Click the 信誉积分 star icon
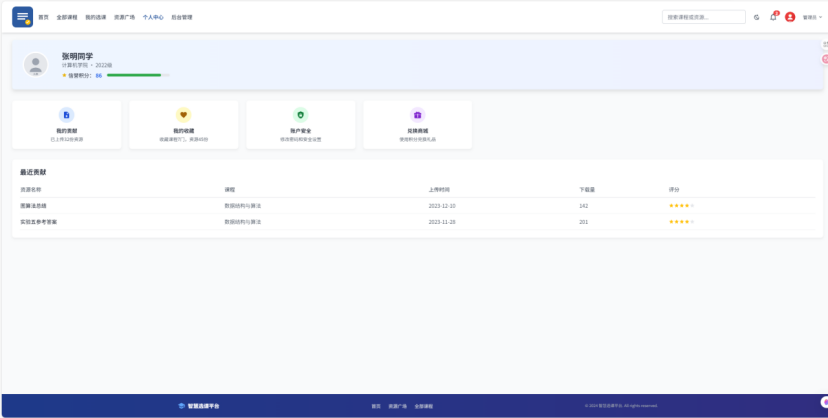The image size is (828, 418). click(x=64, y=75)
